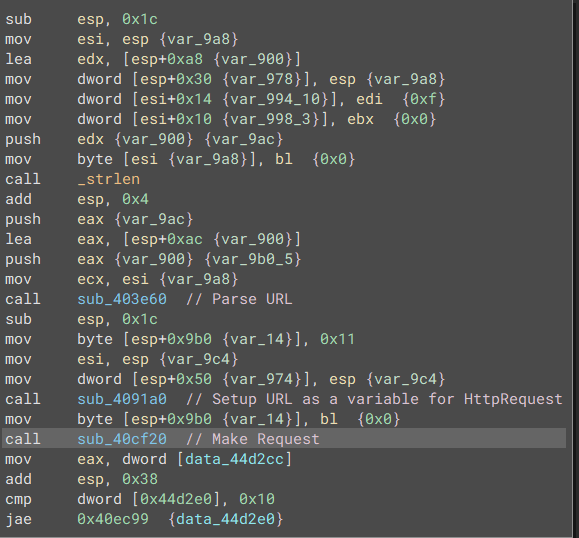Click the 0x44d2e0 address in cmp instruction
The image size is (579, 538).
tap(176, 499)
